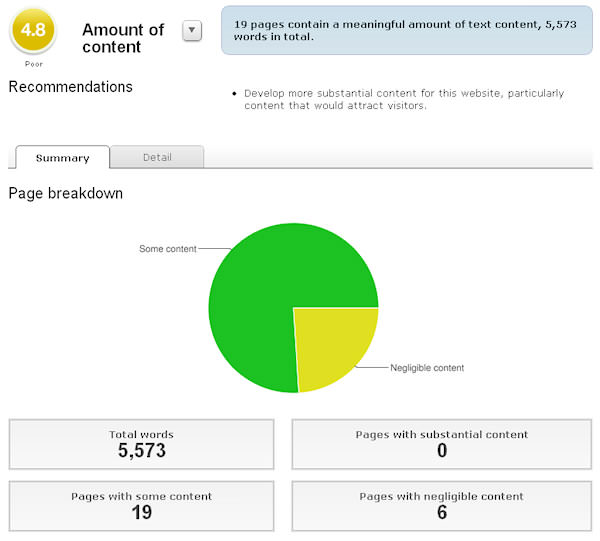This screenshot has height=541, width=600.
Task: Click the Pages with some content box
Action: [x=141, y=506]
